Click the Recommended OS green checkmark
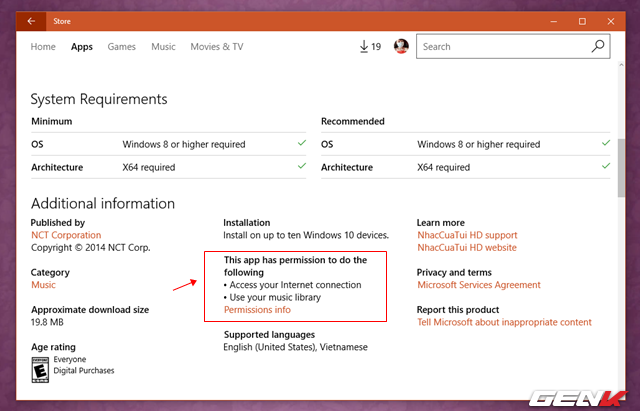Screen dimensions: 640x411 tap(606, 143)
